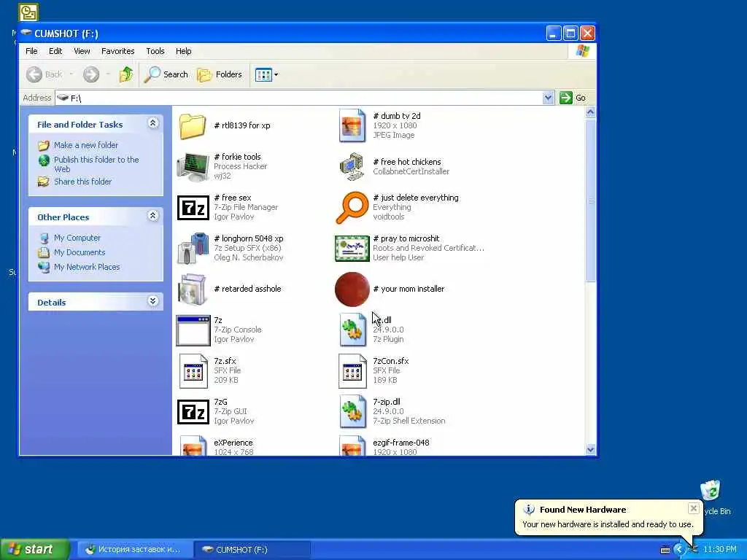The height and width of the screenshot is (560, 747).
Task: Click the scrollbar down arrow in file list
Action: point(591,449)
